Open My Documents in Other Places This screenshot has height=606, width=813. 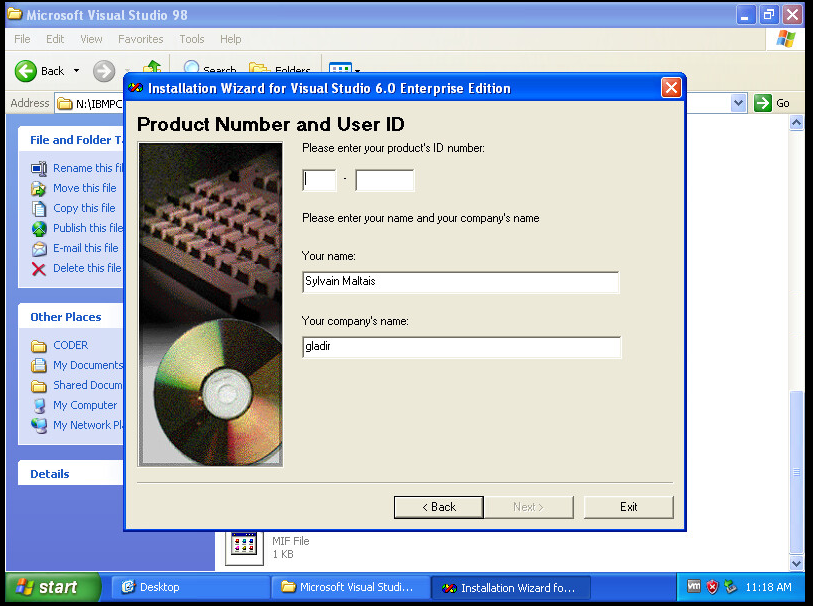(88, 365)
